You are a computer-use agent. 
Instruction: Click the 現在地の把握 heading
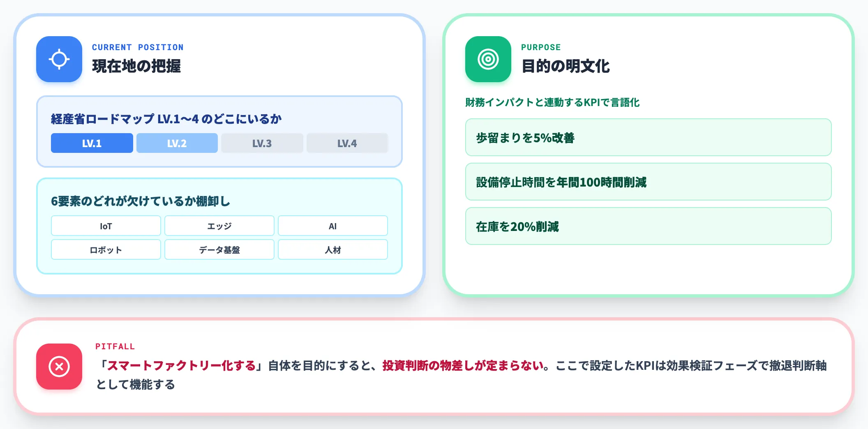pos(136,66)
